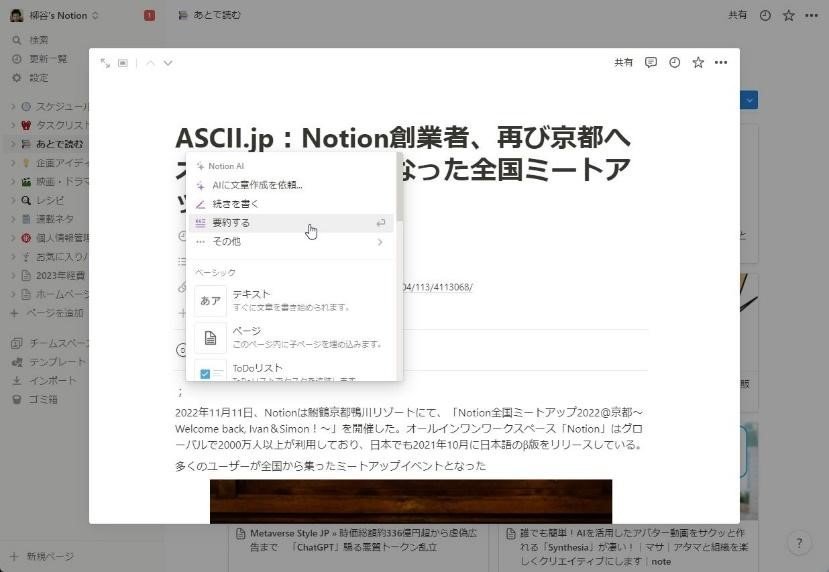Click the peek mode switch icon
829x572 pixels.
coord(123,63)
